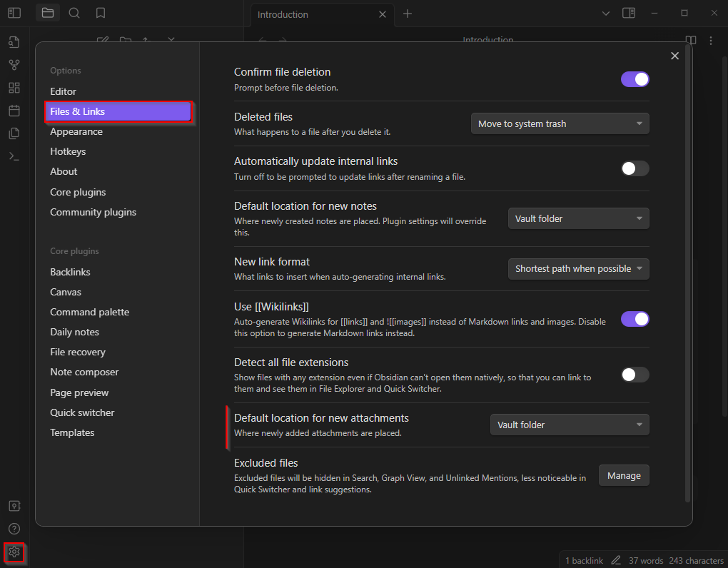The height and width of the screenshot is (568, 728).
Task: Click pencil edit icon in status bar
Action: click(616, 560)
